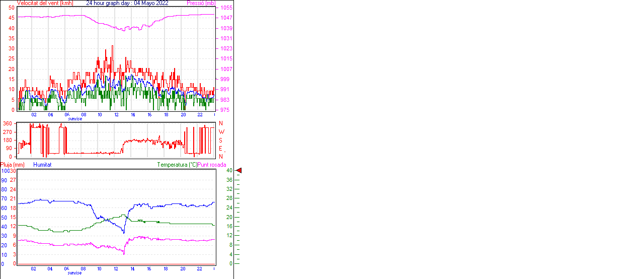Click the 360 value on wind direction axis
The width and height of the screenshot is (644, 279).
point(8,123)
